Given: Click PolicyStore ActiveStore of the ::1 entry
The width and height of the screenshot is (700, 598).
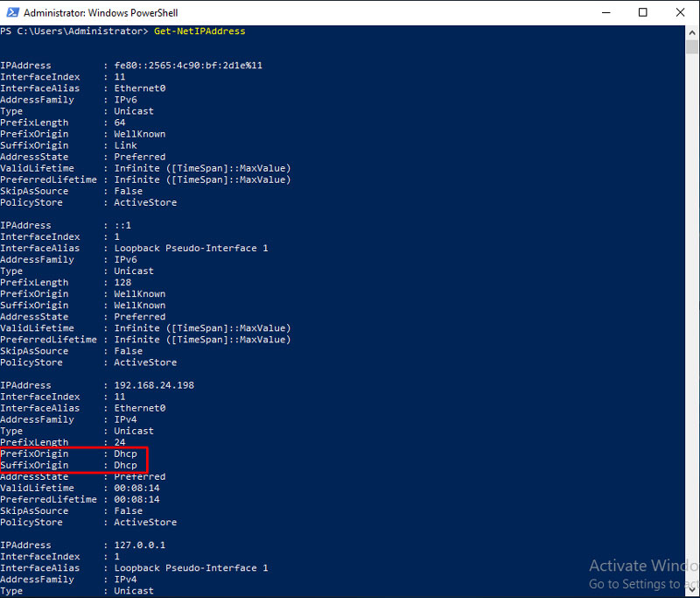Looking at the screenshot, I should (145, 362).
